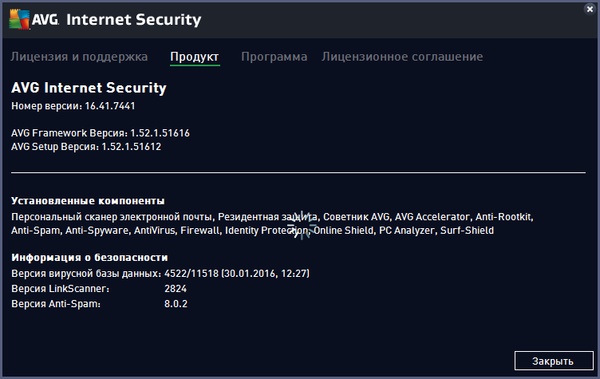The image size is (600, 379).
Task: Click the virus database version 4522/11518 value
Action: coord(237,273)
